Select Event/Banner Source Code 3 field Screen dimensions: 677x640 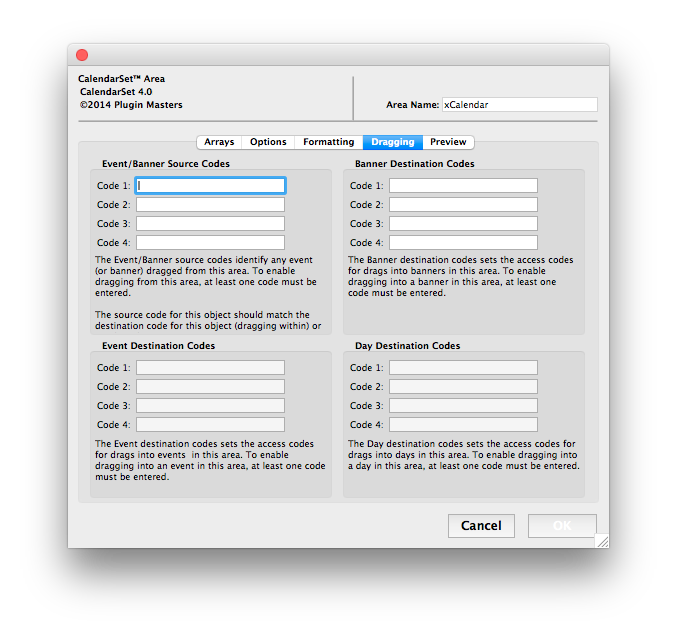[x=210, y=224]
